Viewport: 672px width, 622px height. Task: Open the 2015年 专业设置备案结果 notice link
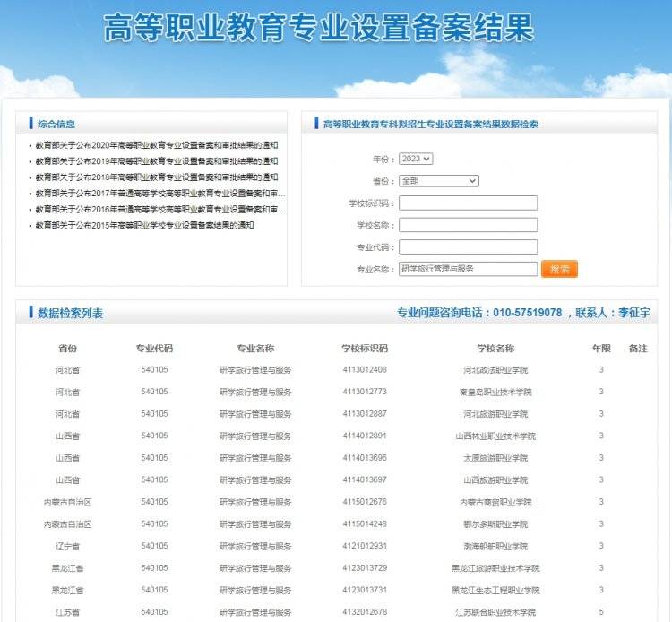[x=144, y=225]
